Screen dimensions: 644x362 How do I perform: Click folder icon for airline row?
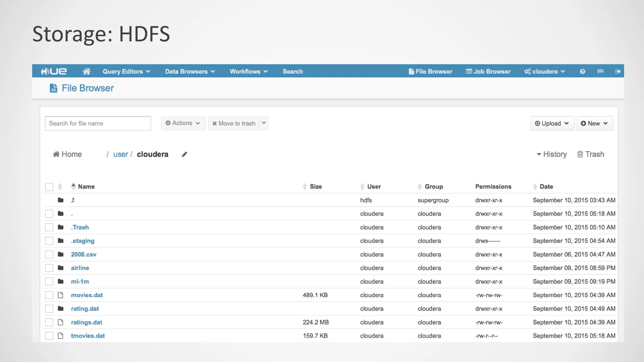[x=61, y=268]
